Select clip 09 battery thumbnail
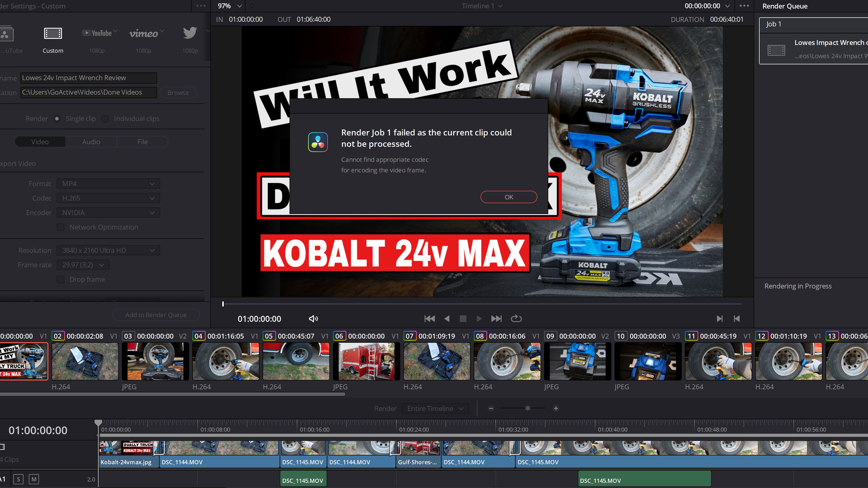Image resolution: width=868 pixels, height=488 pixels. point(577,361)
